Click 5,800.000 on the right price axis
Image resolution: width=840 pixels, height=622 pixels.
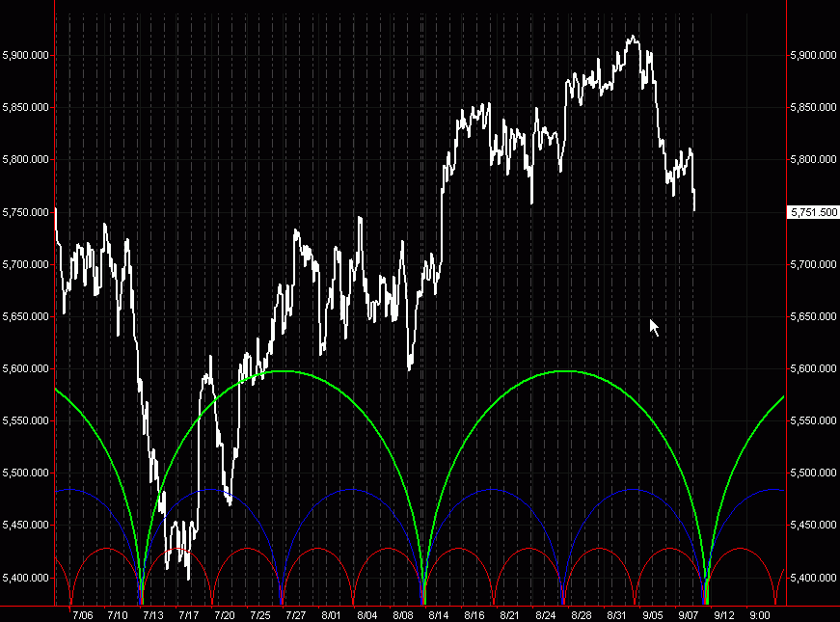813,160
